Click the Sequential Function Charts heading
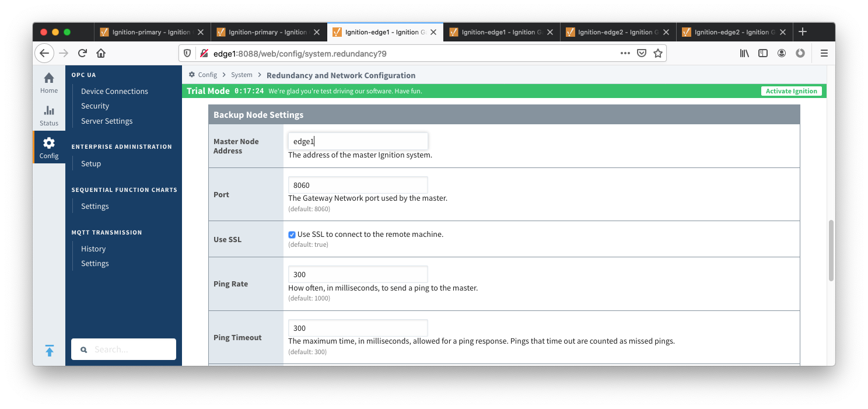The image size is (868, 409). [124, 190]
